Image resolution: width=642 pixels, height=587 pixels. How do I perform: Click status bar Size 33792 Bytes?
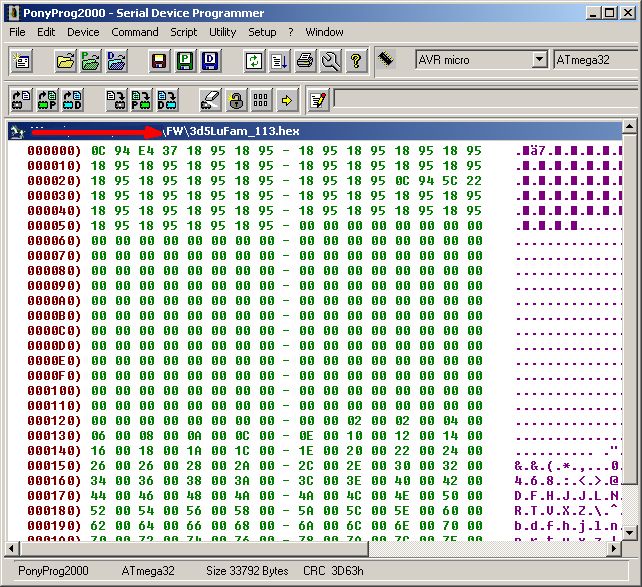247,571
